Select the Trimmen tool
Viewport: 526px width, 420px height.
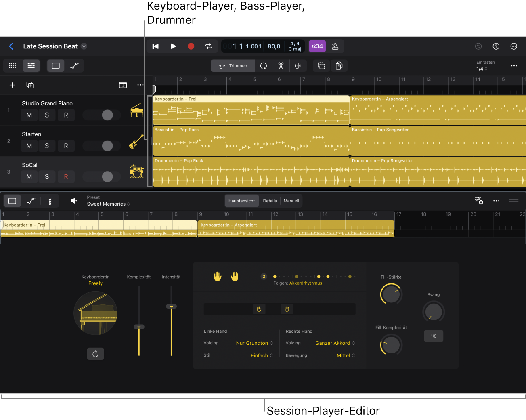click(x=233, y=66)
